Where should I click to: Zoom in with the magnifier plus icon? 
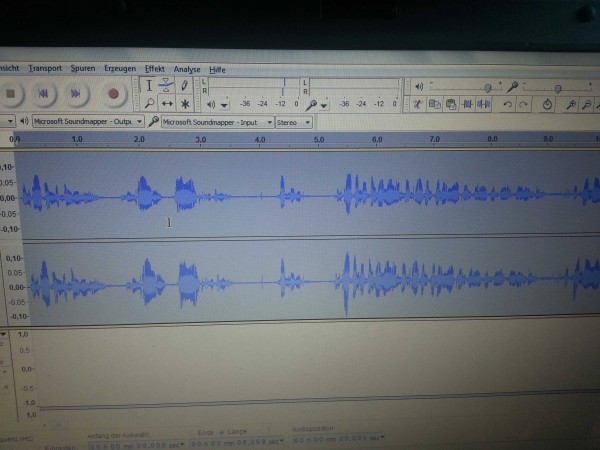click(x=571, y=104)
